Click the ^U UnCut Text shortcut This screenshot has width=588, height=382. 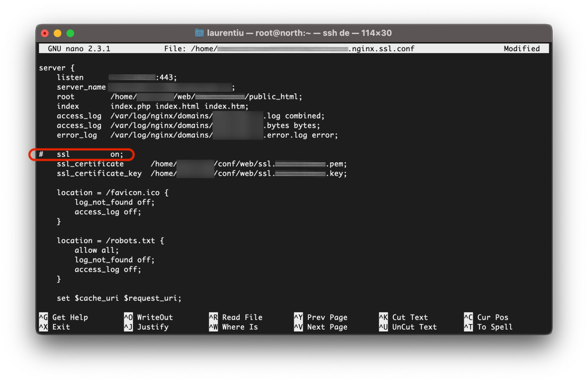click(408, 327)
